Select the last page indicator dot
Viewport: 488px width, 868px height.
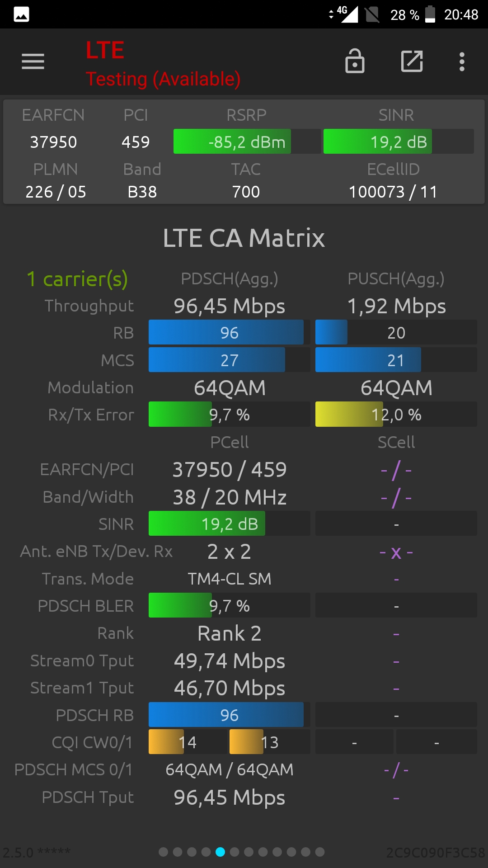320,852
